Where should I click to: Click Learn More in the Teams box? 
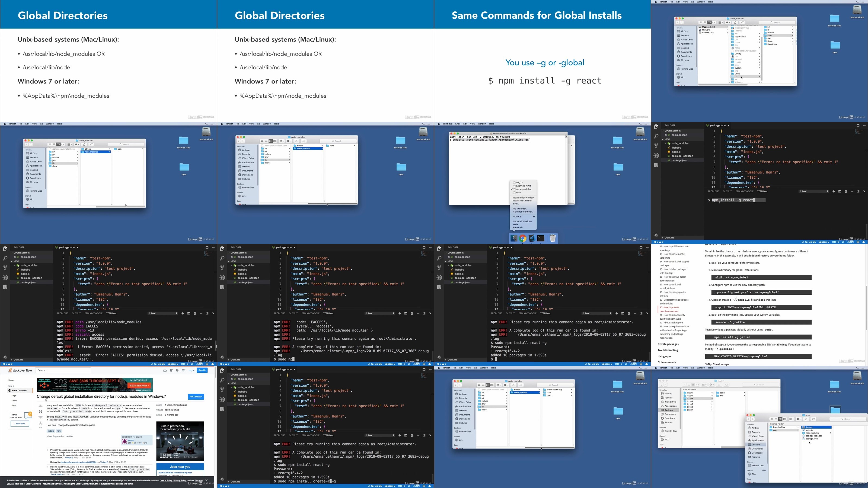pyautogui.click(x=20, y=424)
